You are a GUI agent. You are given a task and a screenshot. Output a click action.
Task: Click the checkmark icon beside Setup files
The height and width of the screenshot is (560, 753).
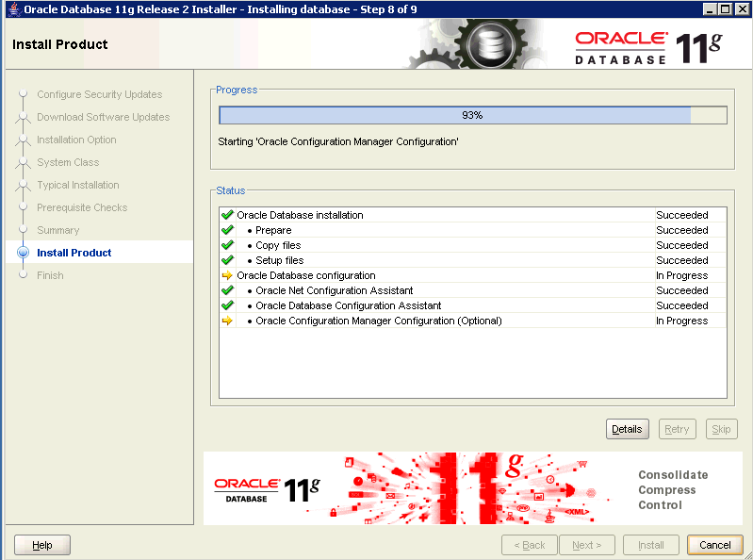(x=227, y=260)
